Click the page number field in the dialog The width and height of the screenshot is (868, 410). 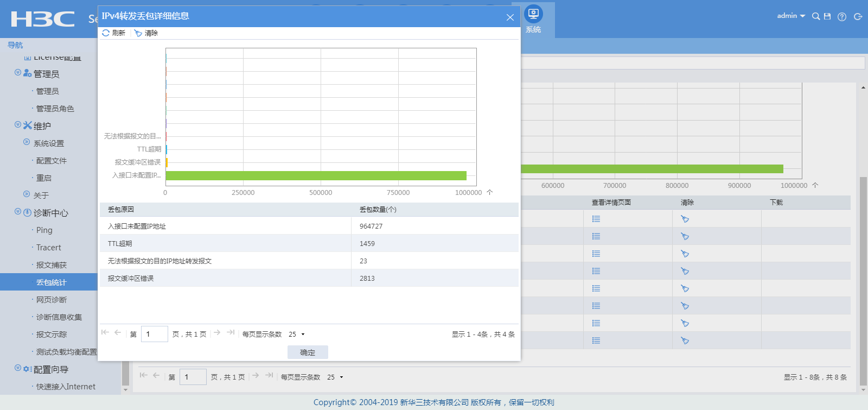click(x=154, y=335)
